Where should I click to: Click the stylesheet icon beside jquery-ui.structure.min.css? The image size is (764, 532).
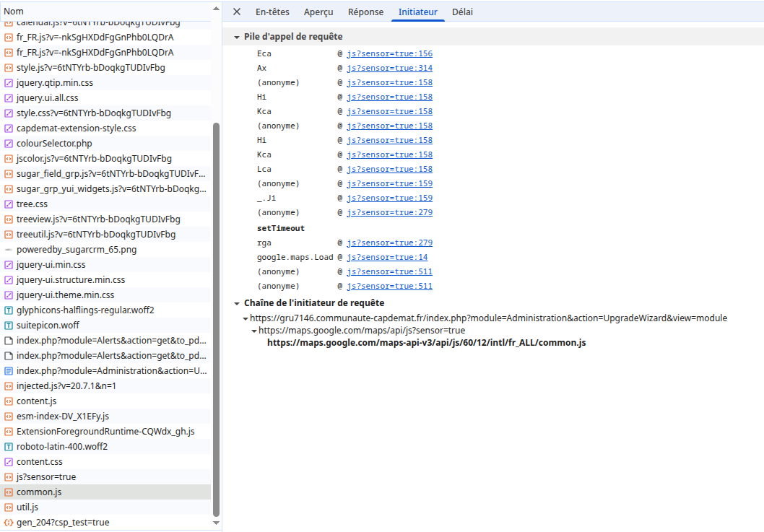[8, 280]
